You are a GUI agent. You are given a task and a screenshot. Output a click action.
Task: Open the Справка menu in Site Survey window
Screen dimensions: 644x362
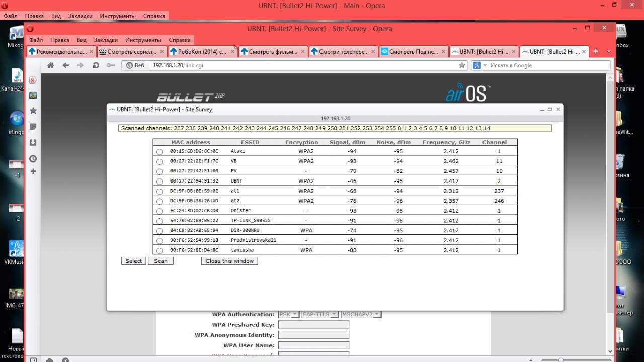180,40
